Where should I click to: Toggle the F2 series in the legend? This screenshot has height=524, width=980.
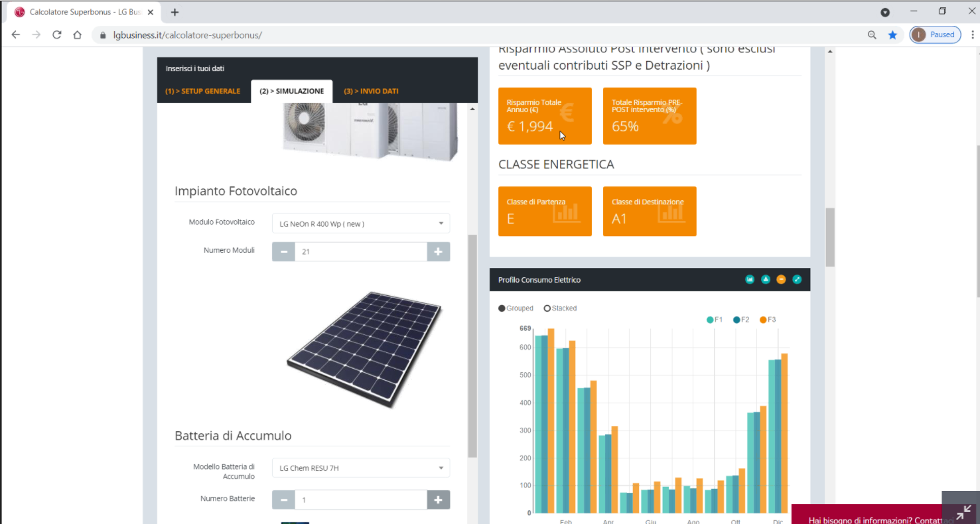tap(741, 320)
